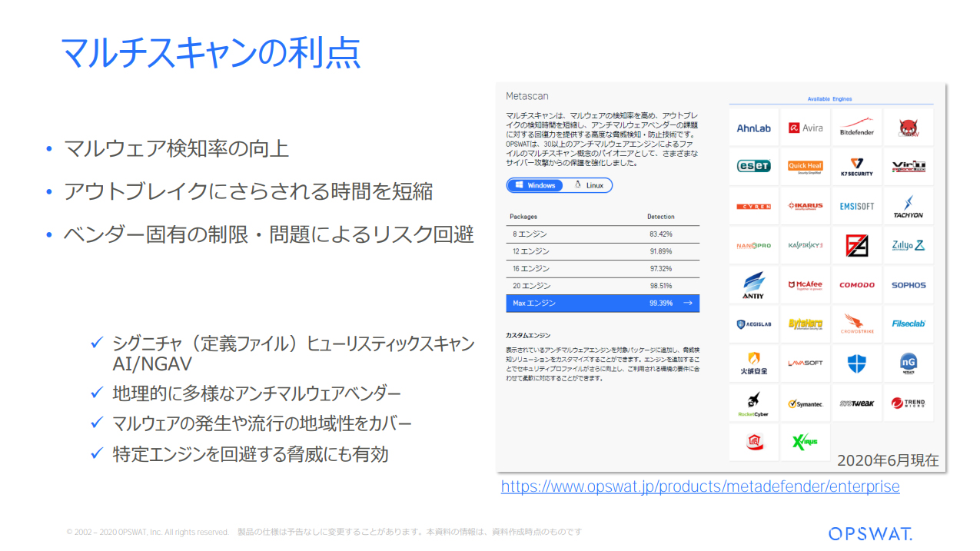Click the EMSISOFT logo
The width and height of the screenshot is (980, 551).
[856, 206]
